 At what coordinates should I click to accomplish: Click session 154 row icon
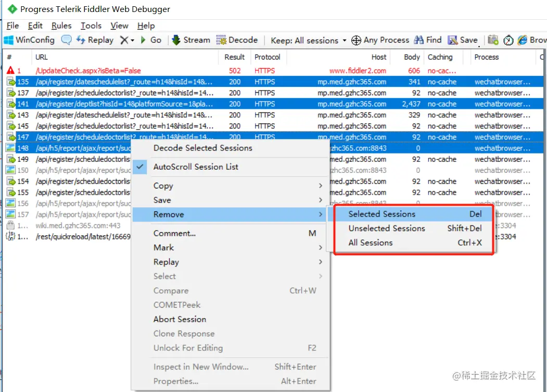click(11, 181)
